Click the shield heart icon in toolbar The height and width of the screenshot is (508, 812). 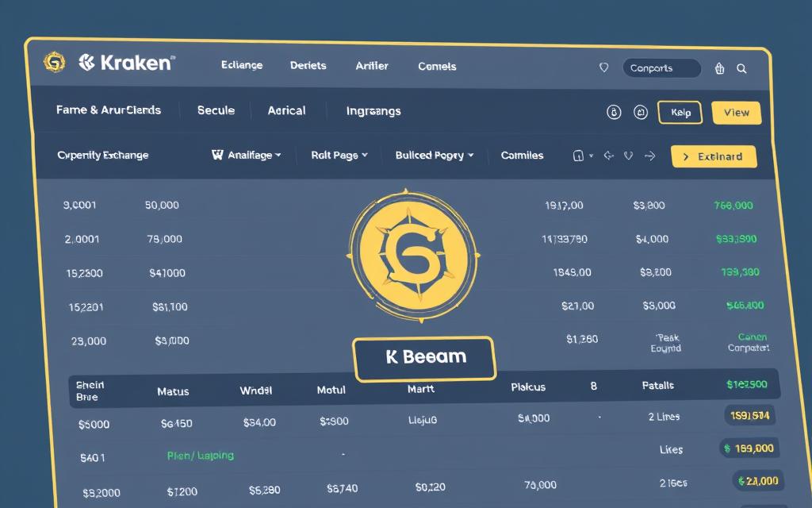(x=628, y=156)
